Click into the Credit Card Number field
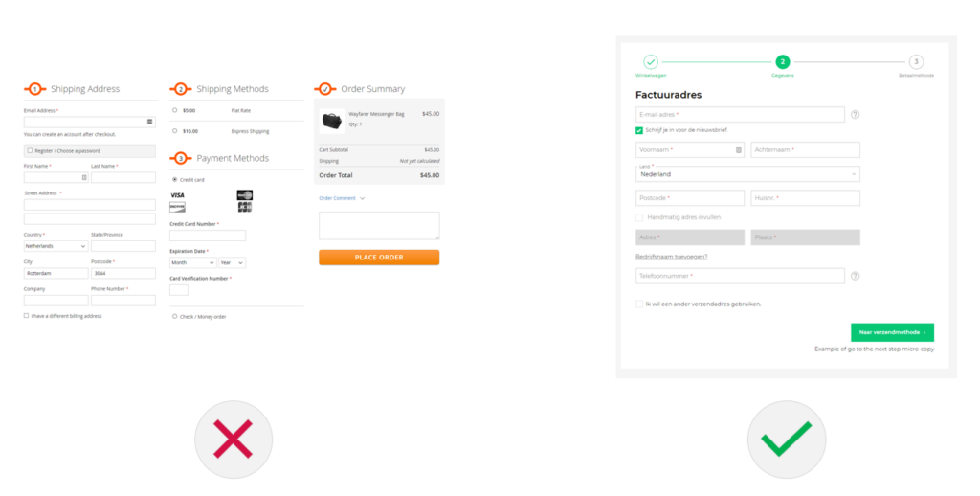This screenshot has width=980, height=496. (208, 236)
